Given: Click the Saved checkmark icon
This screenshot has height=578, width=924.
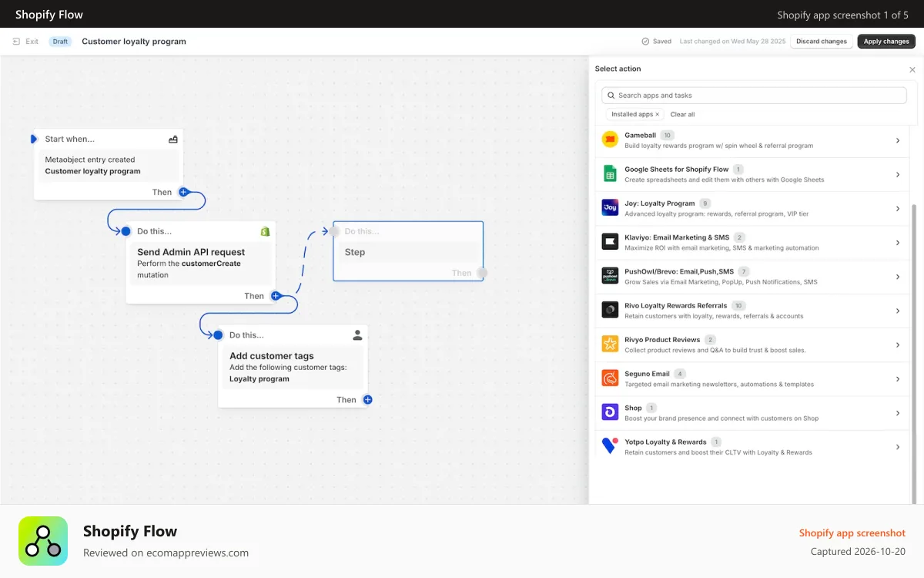Looking at the screenshot, I should [x=645, y=42].
